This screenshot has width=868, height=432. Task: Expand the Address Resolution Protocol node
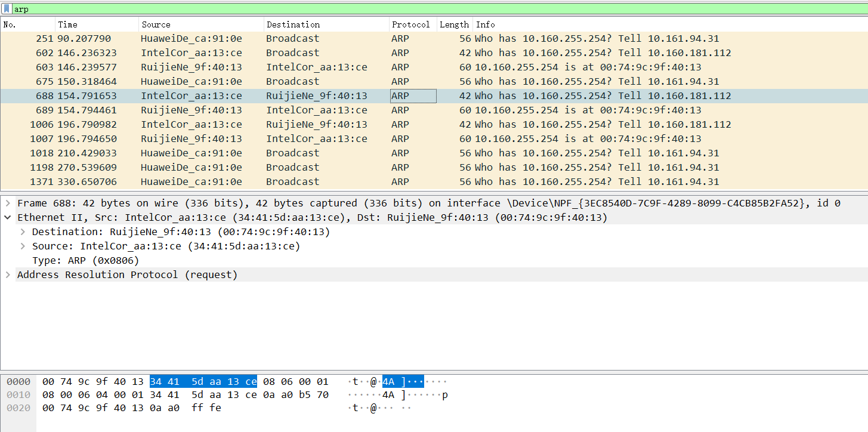pyautogui.click(x=8, y=275)
